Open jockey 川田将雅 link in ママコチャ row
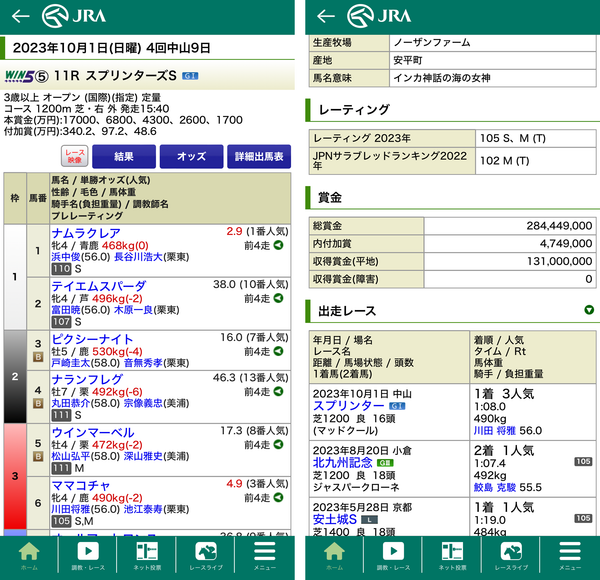 tap(71, 509)
